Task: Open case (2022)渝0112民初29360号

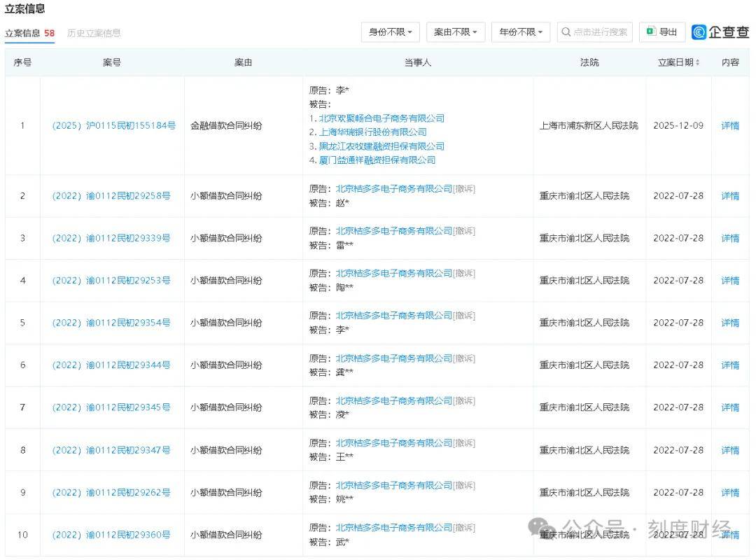Action: tap(111, 535)
